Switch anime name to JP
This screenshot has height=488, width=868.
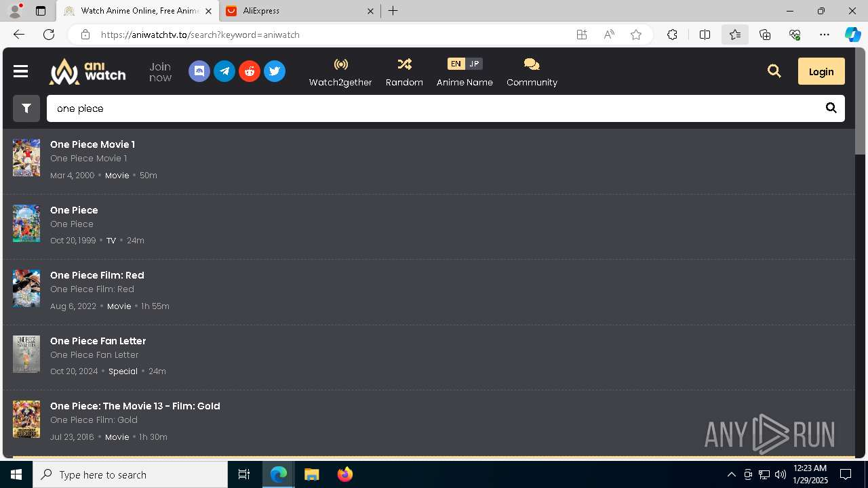pos(474,64)
